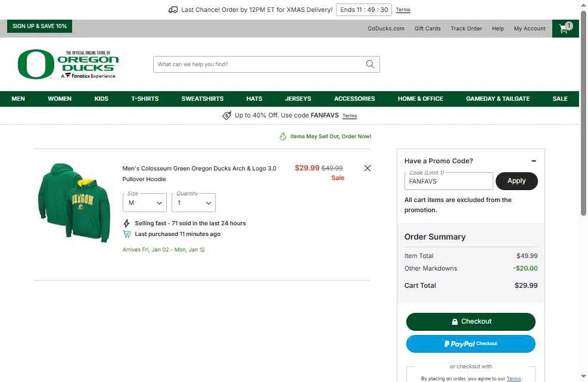Click the price tag icon beside FANFAVS promo

226,116
